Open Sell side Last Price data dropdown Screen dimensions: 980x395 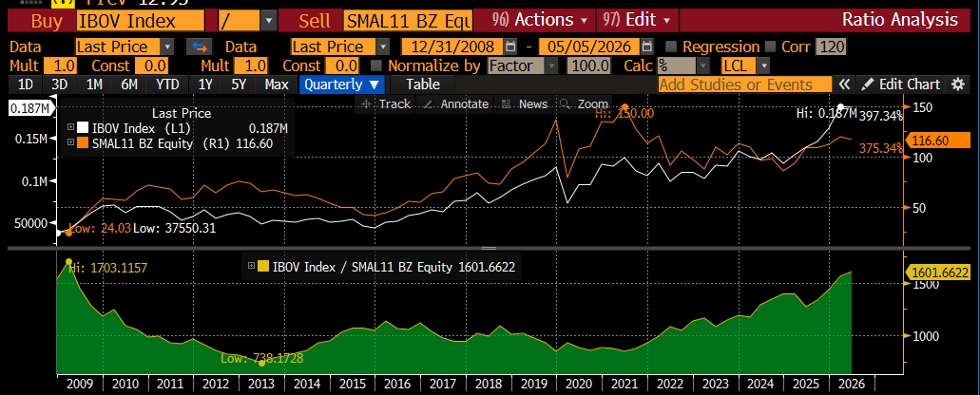coord(382,47)
